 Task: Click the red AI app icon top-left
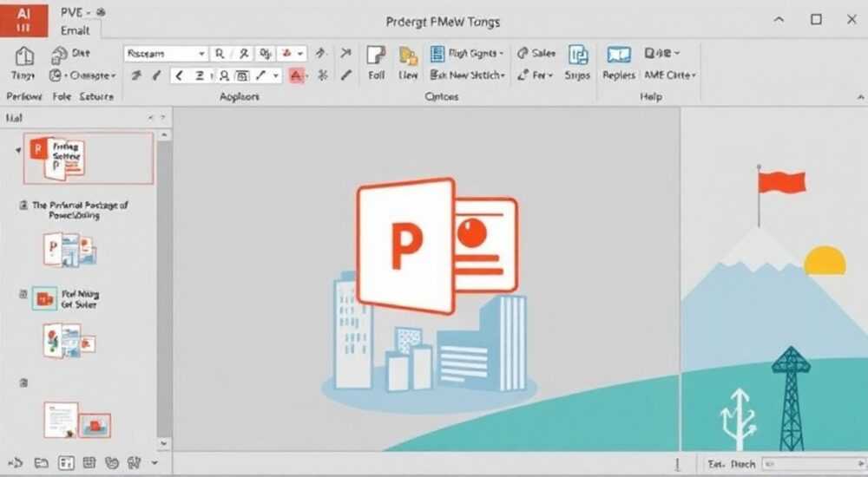23,19
